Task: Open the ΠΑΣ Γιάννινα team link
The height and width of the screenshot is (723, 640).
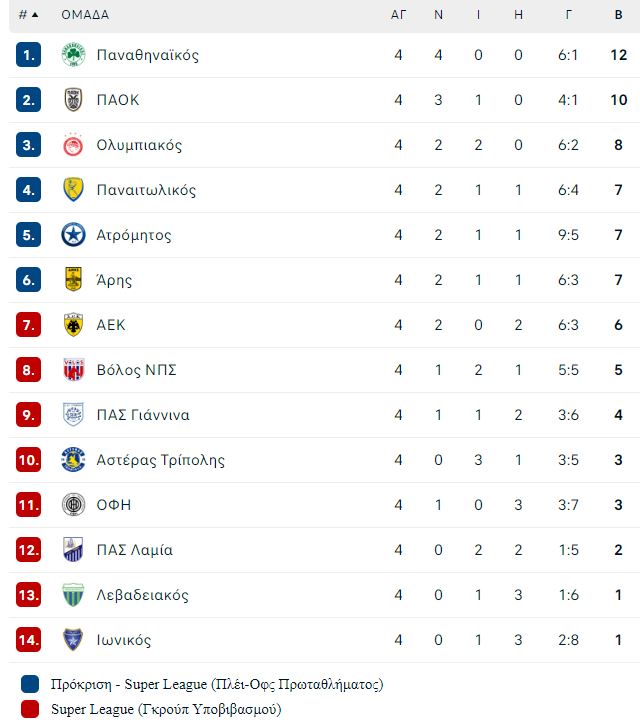Action: click(143, 415)
